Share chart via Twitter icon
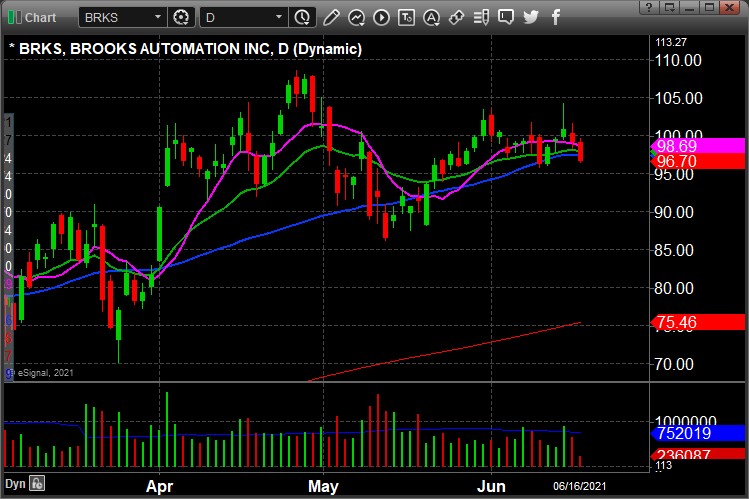This screenshot has width=749, height=499. coord(531,18)
